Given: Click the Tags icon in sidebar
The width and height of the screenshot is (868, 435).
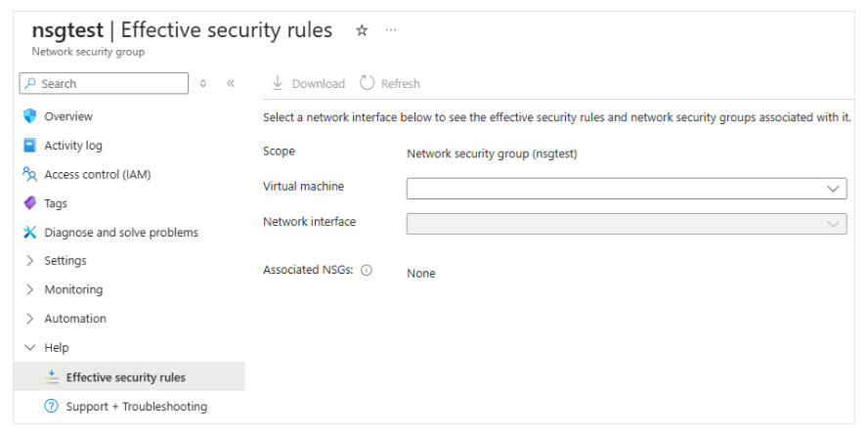Looking at the screenshot, I should (x=29, y=203).
